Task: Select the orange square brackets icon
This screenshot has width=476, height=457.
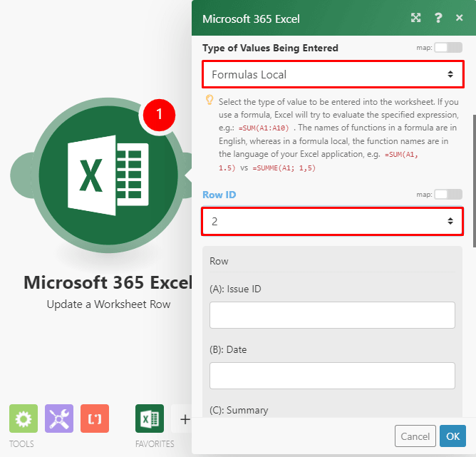Action: coord(95,419)
